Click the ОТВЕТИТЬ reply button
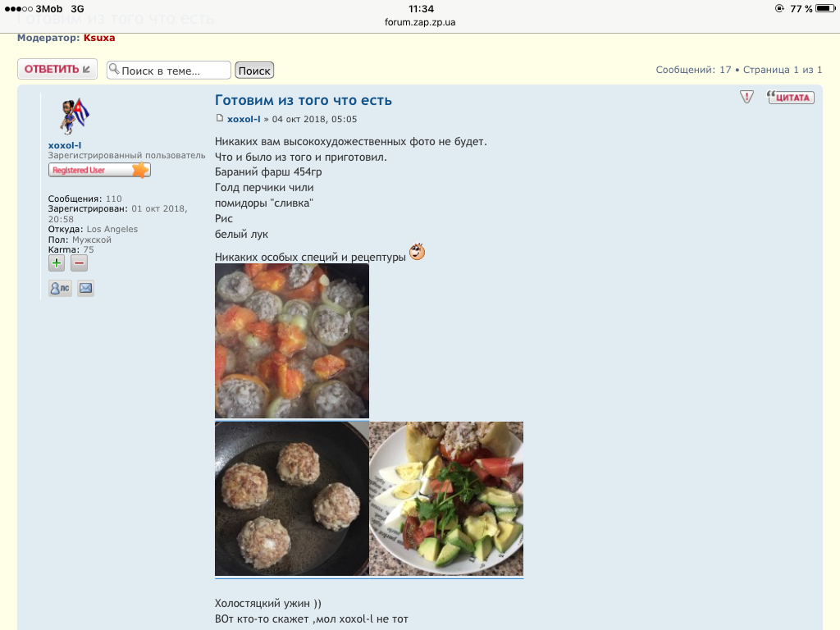Image resolution: width=840 pixels, height=630 pixels. tap(57, 69)
